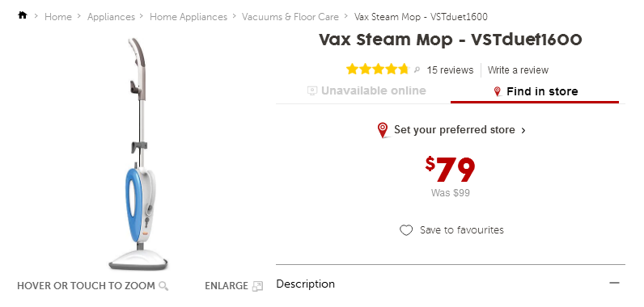Click Write a review link
The height and width of the screenshot is (307, 644).
518,70
